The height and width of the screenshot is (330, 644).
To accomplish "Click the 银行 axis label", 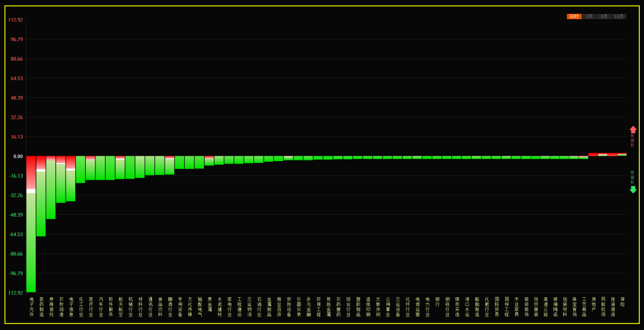I will click(x=438, y=303).
